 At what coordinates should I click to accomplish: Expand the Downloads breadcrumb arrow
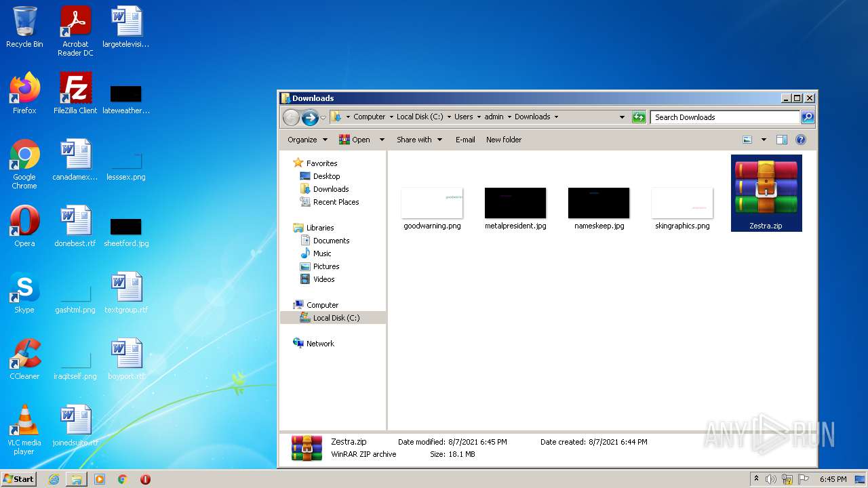tap(556, 117)
